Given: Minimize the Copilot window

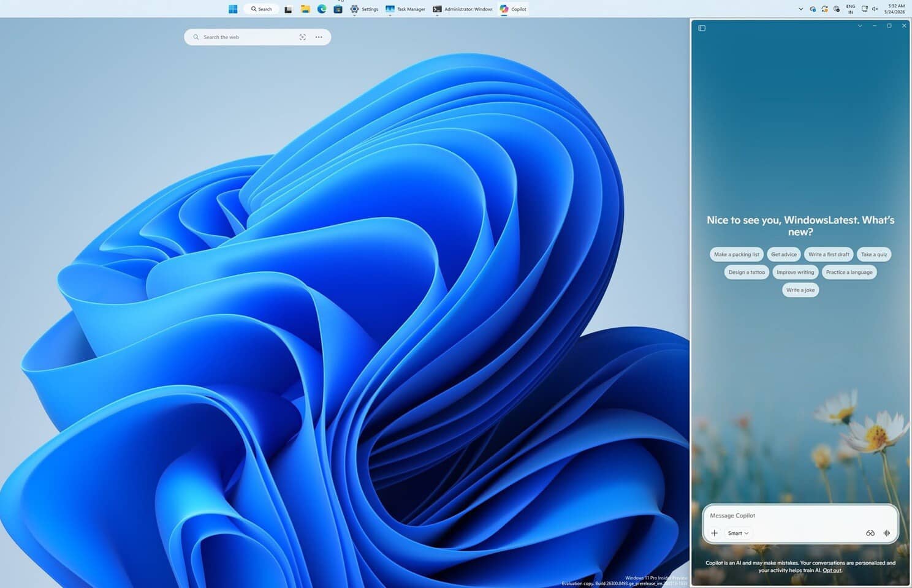Looking at the screenshot, I should point(874,26).
